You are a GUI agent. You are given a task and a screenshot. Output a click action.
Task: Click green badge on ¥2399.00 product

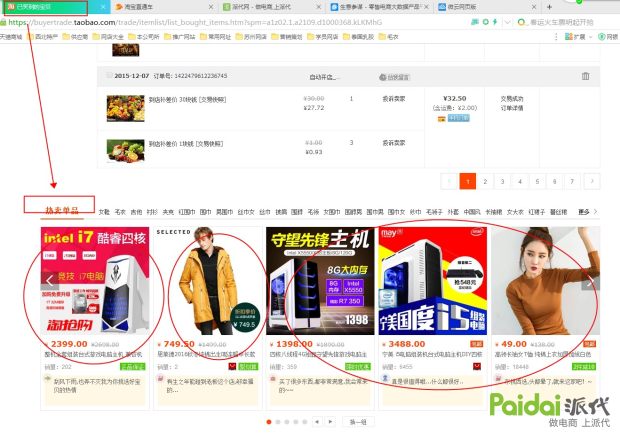click(132, 367)
